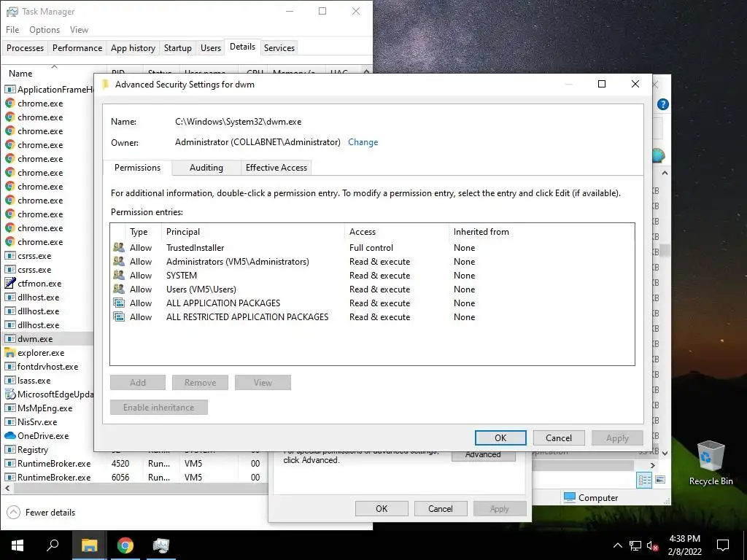Show hidden tray icons chevron
747x560 pixels.
[x=617, y=545]
